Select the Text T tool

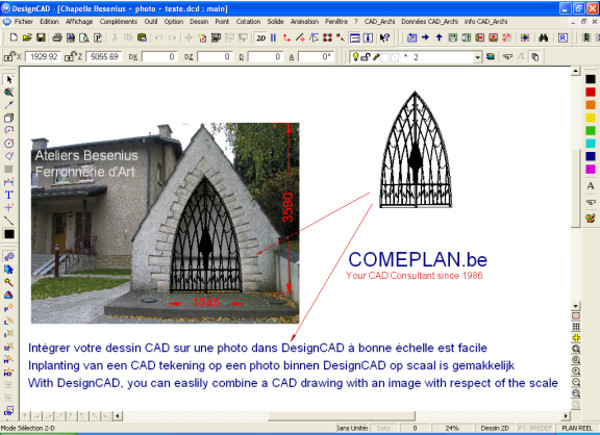click(9, 195)
